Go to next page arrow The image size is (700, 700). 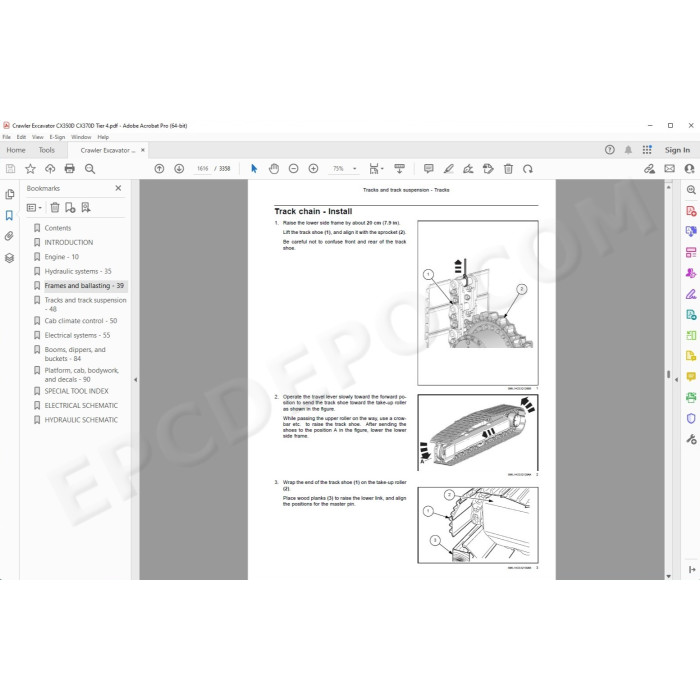[179, 169]
